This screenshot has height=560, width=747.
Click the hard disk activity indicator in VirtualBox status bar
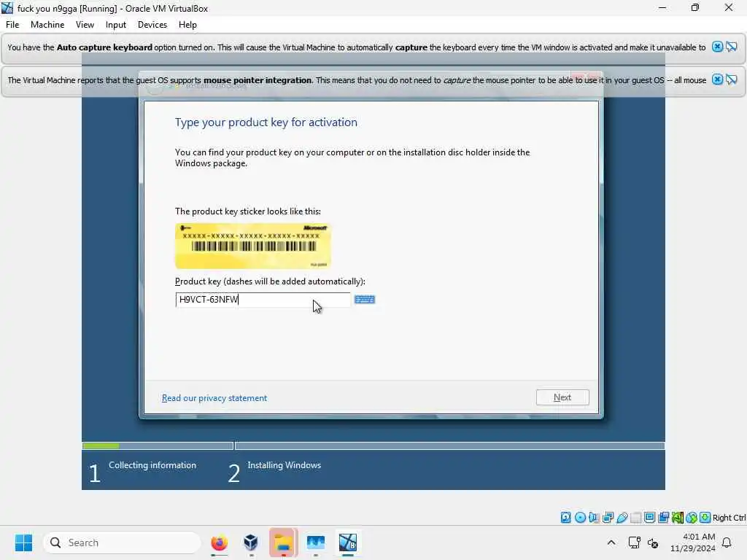565,517
